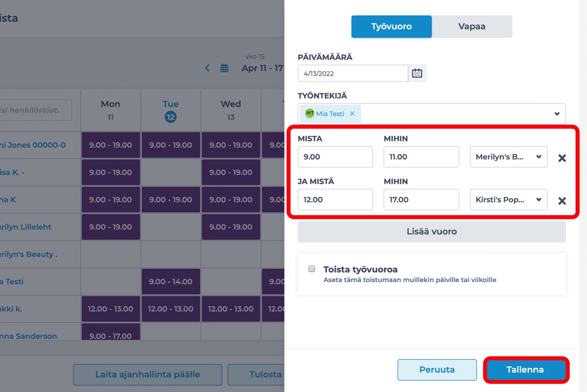This screenshot has width=587, height=392.
Task: Delete the first shift row 9.00–11.00
Action: [x=562, y=158]
